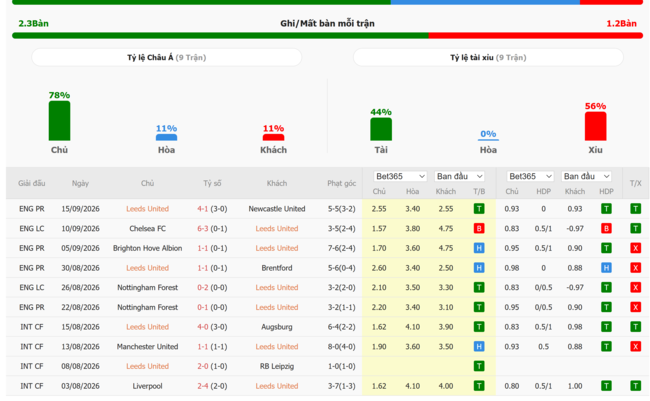Click the Phạt góc column header
650x401 pixels.
point(342,183)
